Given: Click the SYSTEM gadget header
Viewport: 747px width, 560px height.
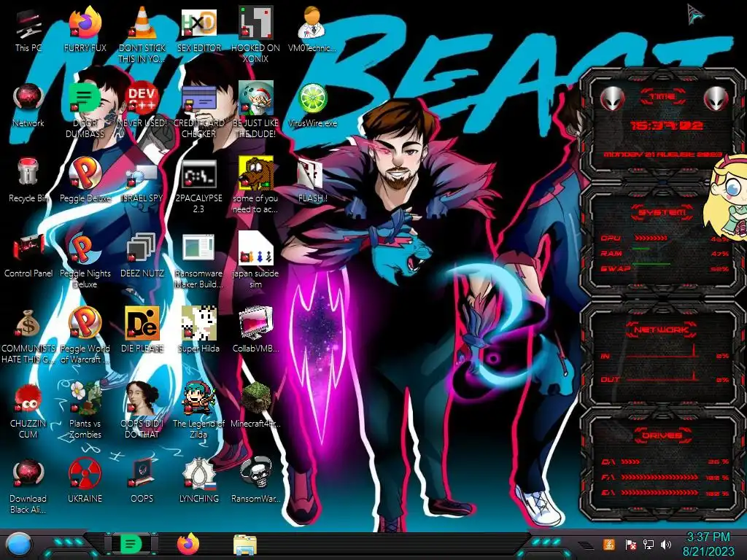Looking at the screenshot, I should click(662, 212).
